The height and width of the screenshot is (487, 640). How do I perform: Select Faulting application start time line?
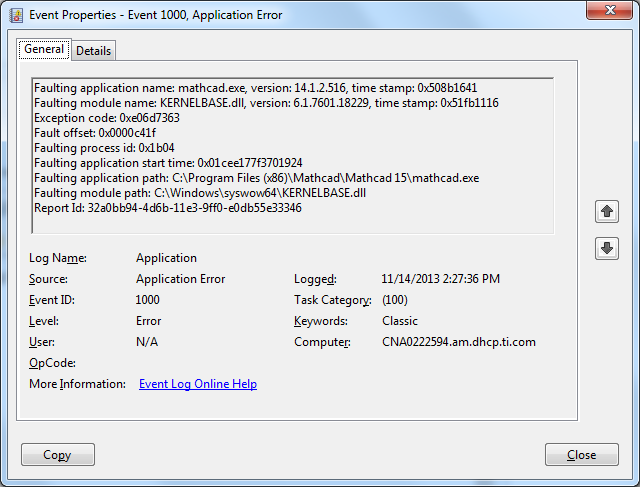(x=168, y=163)
